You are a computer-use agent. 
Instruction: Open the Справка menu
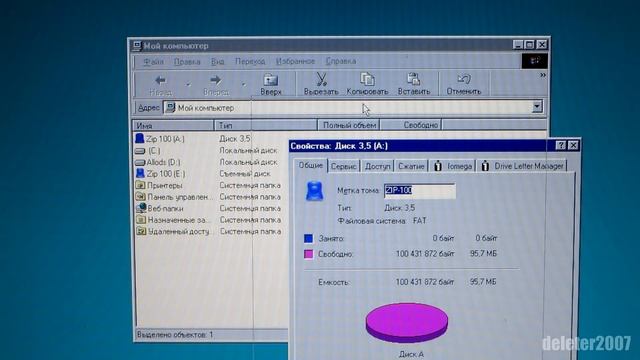(341, 62)
